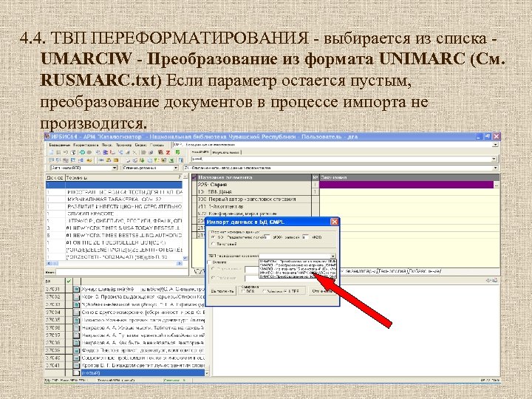This screenshot has height=399, width=532.
Task: Click the field separator input box
Action: point(267,237)
